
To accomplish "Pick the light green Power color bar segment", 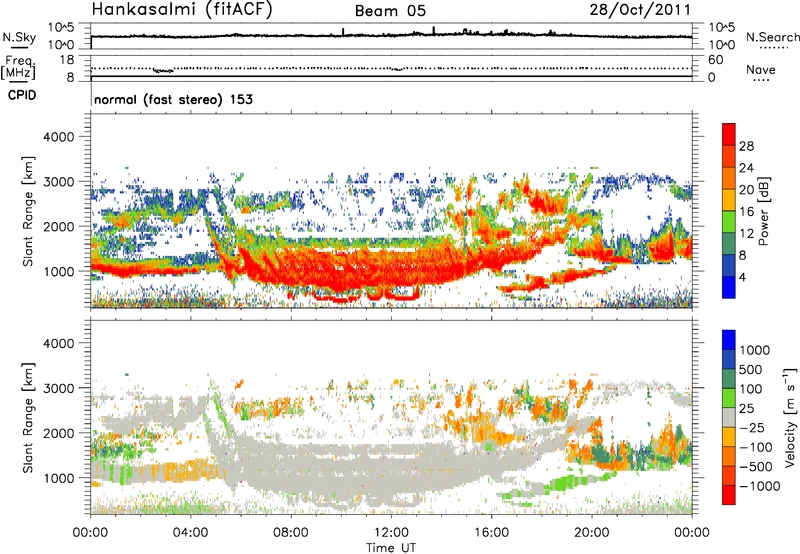I will tap(729, 221).
